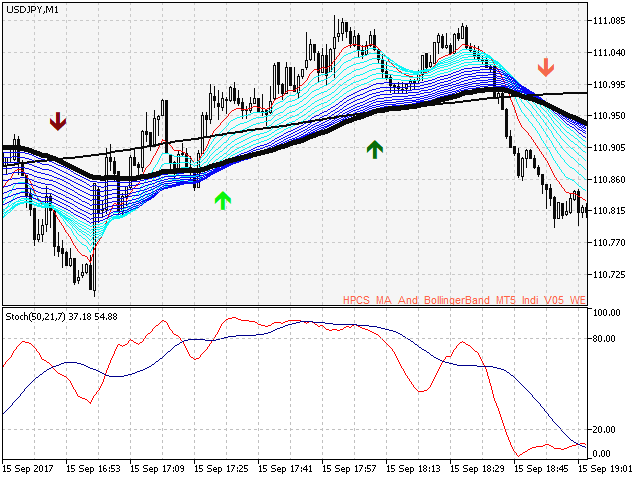Click the dark green up arrow signal
The width and height of the screenshot is (640, 480).
coord(375,149)
